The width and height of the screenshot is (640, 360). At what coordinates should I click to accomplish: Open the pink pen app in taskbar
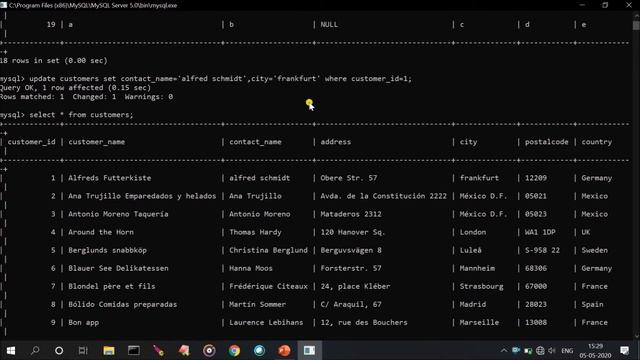[x=158, y=350]
